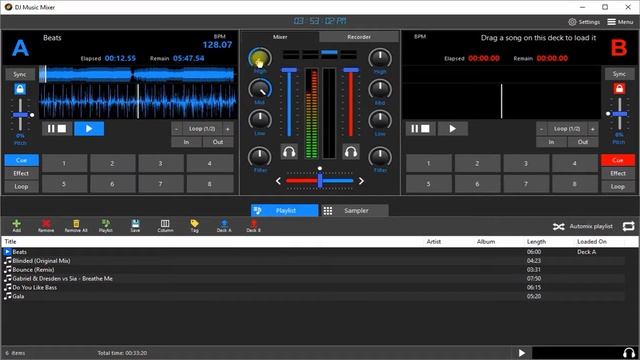Increase Deck A loop length with plus

pyautogui.click(x=228, y=129)
